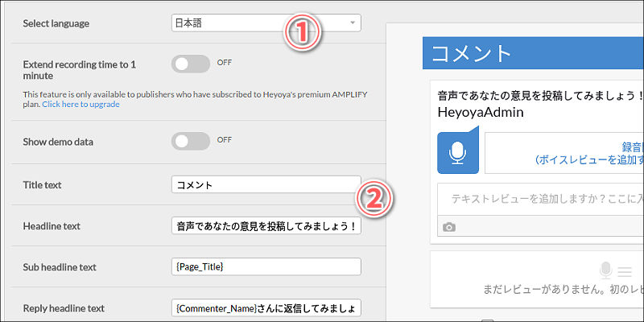The width and height of the screenshot is (644, 322).
Task: Edit the Headline text field
Action: [266, 225]
